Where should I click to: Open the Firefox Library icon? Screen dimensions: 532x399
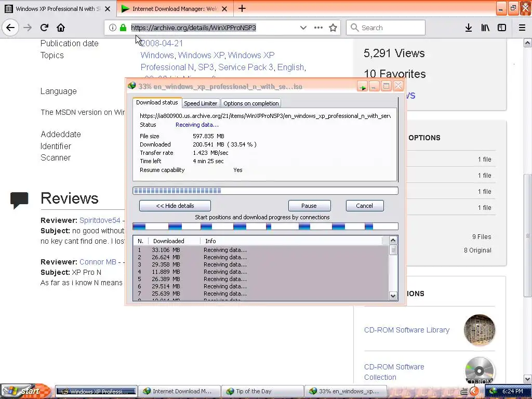click(485, 28)
